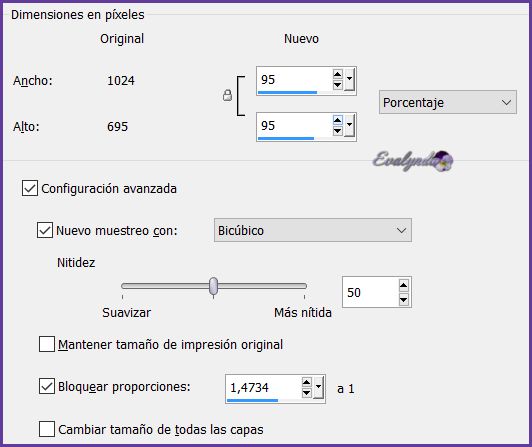Viewport: 532px width, 447px height.
Task: Increase the Alto percentage with up arrow
Action: (x=338, y=120)
